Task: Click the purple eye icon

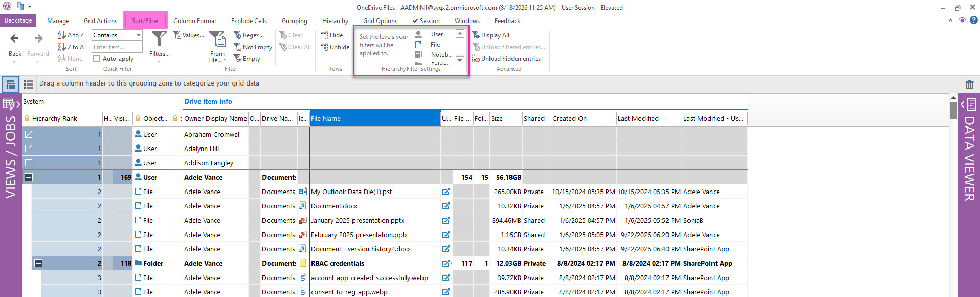Action: point(962,20)
